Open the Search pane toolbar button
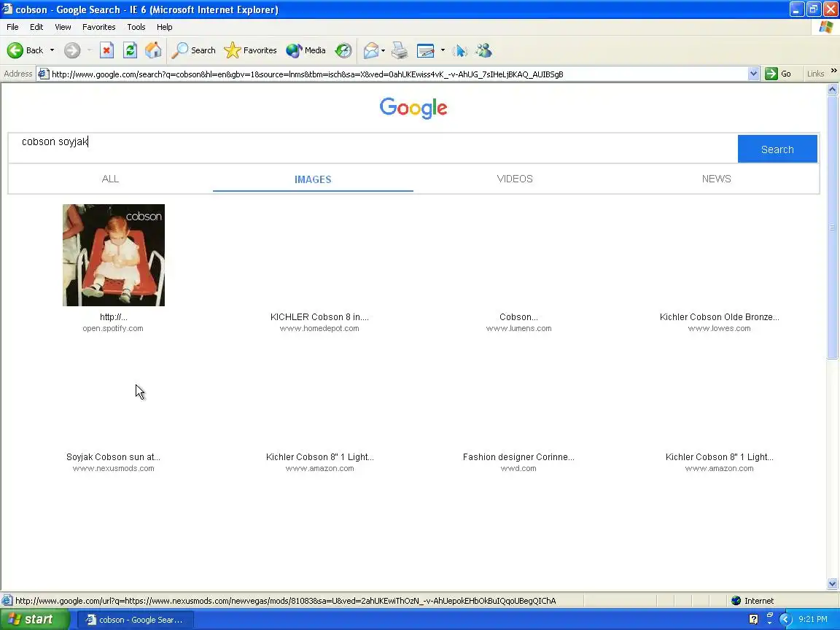The height and width of the screenshot is (630, 840). coord(193,50)
